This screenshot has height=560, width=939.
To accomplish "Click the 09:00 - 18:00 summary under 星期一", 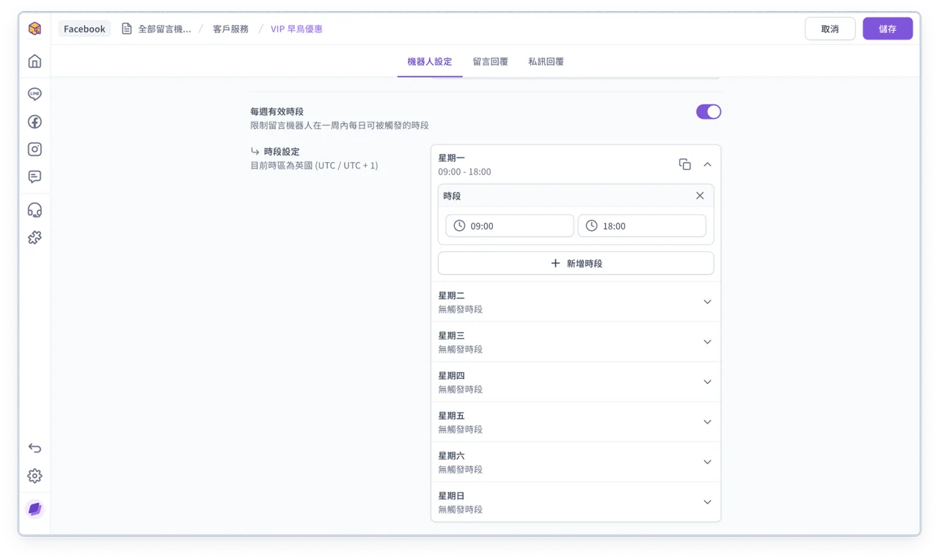I will click(464, 172).
